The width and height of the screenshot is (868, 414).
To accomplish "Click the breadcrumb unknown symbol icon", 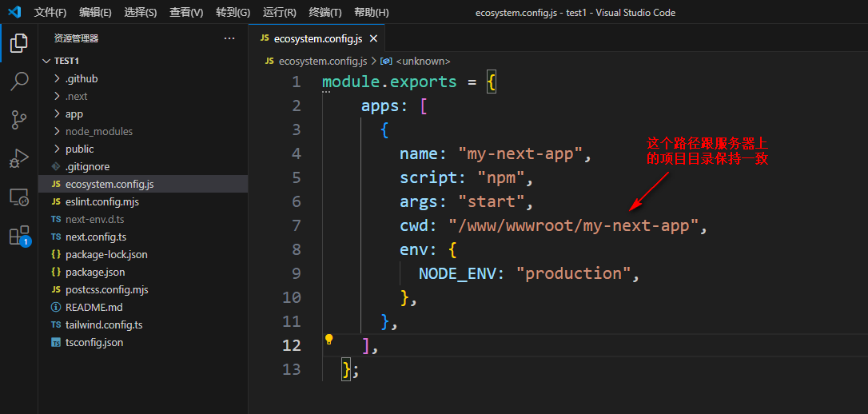I will (386, 61).
